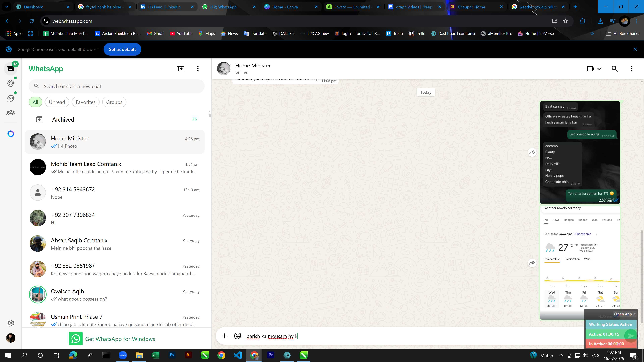Viewport: 644px width, 362px height.
Task: Open Home Minister profile picture in header
Action: point(224,69)
